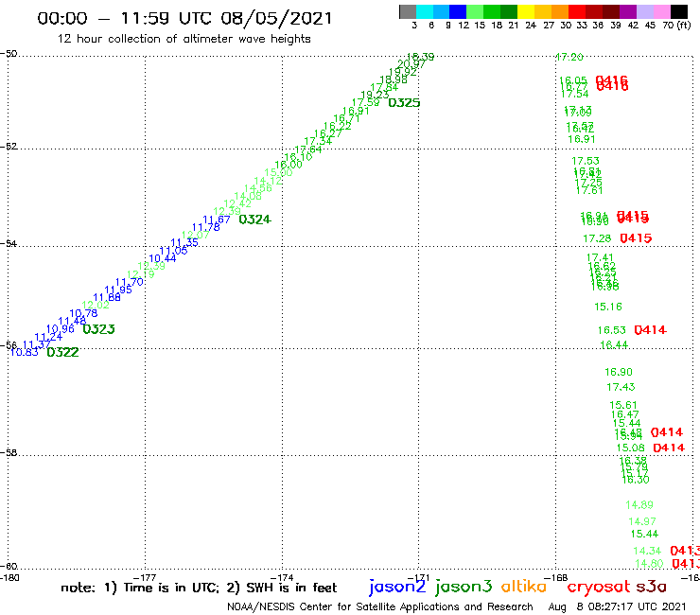Click the green time label 0325
This screenshot has height=615, width=700.
pyautogui.click(x=404, y=103)
